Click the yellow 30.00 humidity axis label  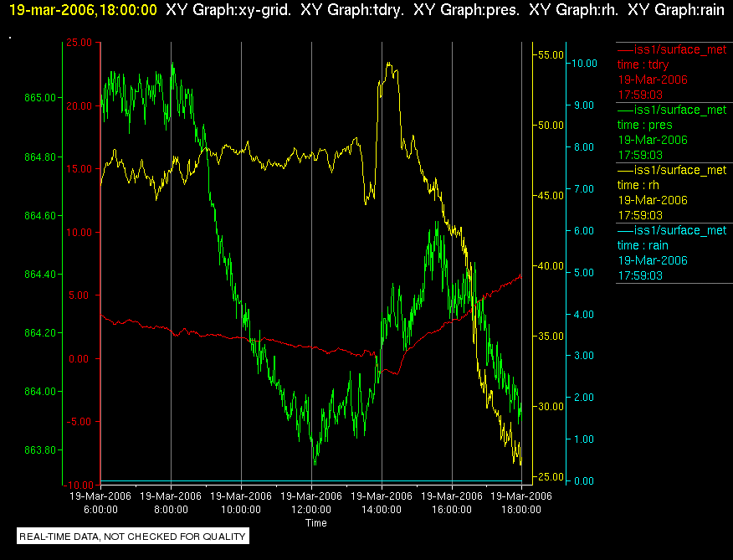pos(551,406)
